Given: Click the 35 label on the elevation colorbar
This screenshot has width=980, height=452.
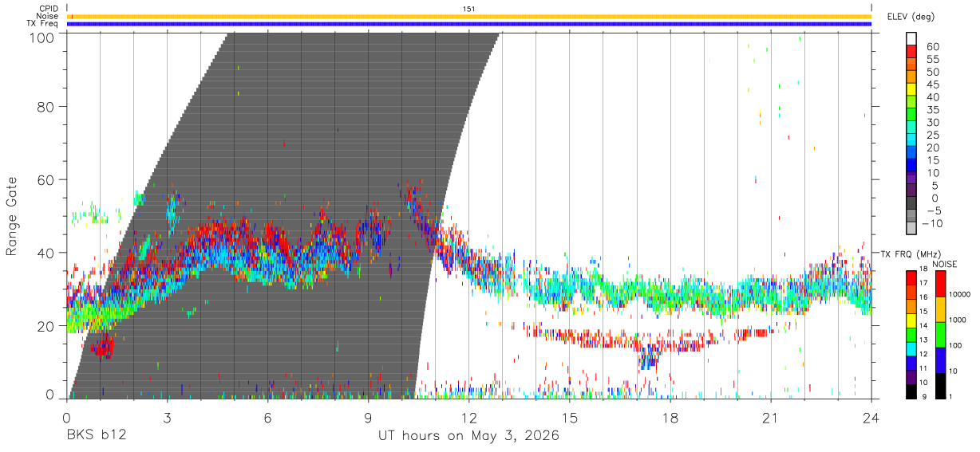Looking at the screenshot, I should [931, 109].
